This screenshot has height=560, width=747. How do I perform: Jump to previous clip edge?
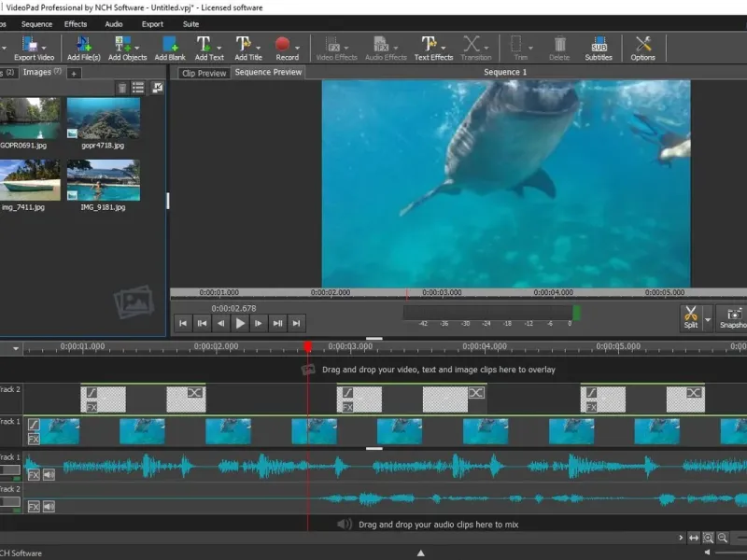[x=202, y=323]
